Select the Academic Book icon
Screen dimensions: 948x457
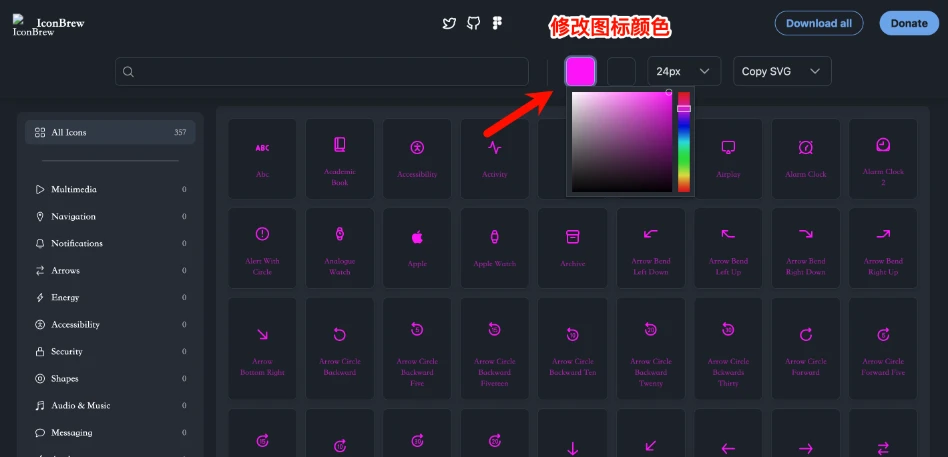340,158
